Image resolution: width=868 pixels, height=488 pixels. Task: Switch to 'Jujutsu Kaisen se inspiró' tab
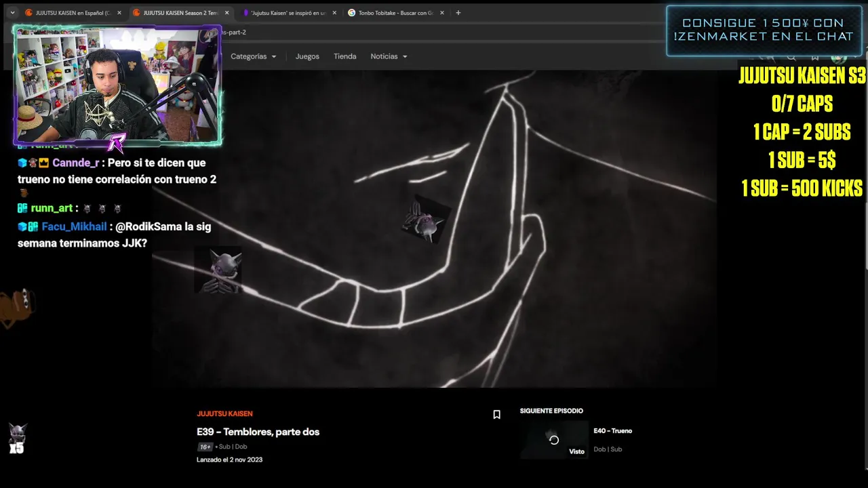[288, 12]
